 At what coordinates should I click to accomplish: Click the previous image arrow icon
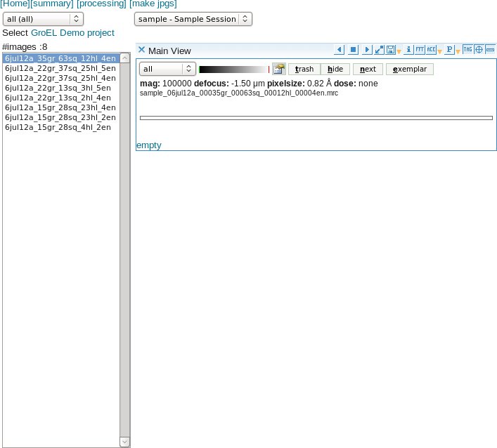coord(339,50)
